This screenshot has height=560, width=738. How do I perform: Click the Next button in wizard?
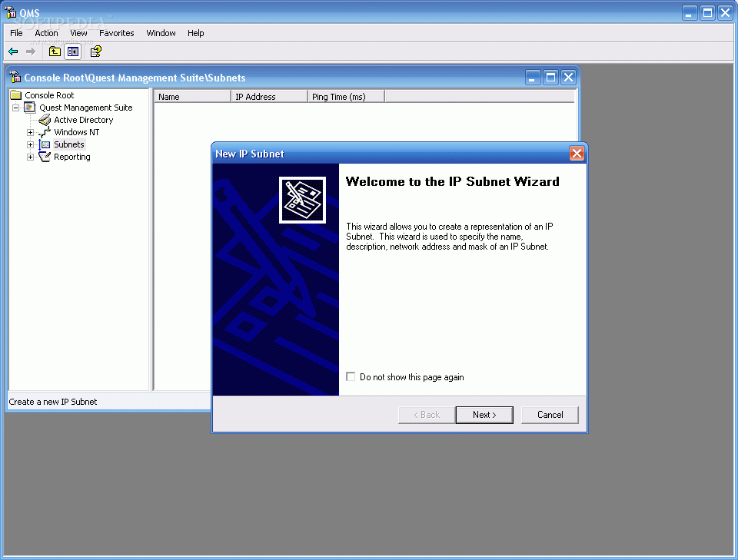click(x=484, y=415)
